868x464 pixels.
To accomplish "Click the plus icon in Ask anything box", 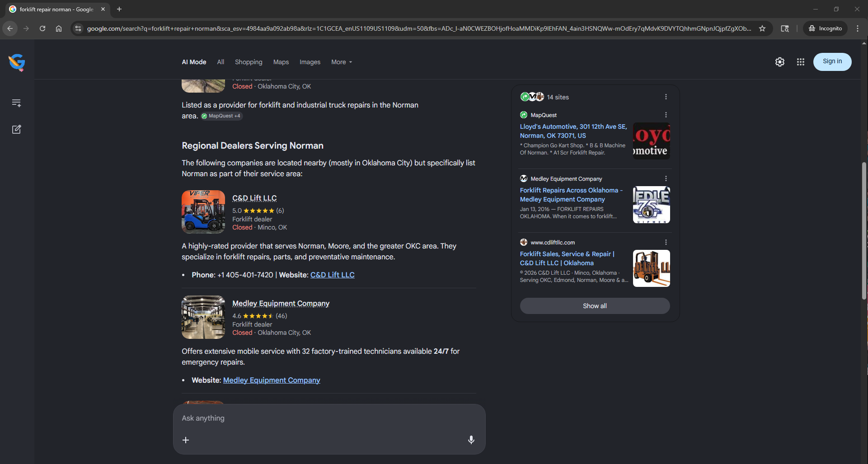I will [186, 440].
